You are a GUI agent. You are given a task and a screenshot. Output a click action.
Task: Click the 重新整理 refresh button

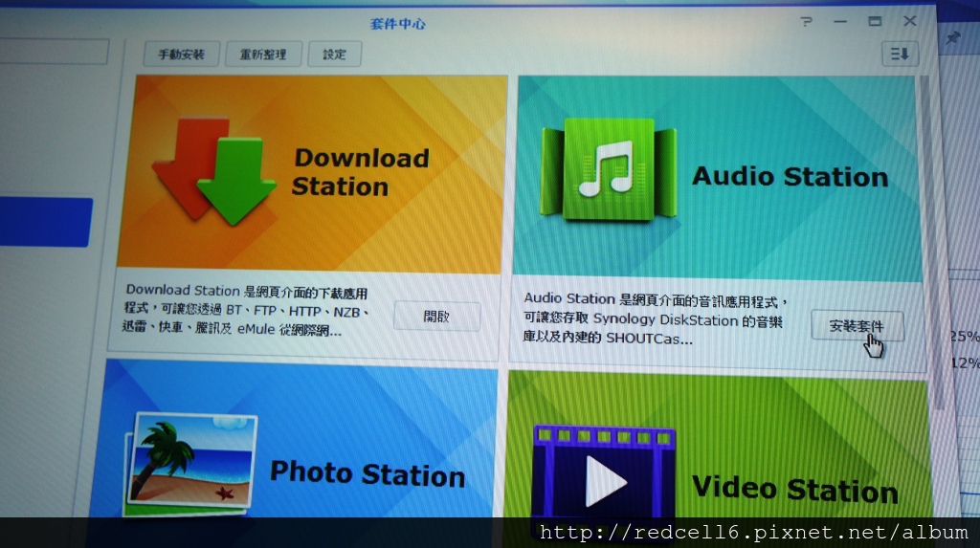click(263, 55)
